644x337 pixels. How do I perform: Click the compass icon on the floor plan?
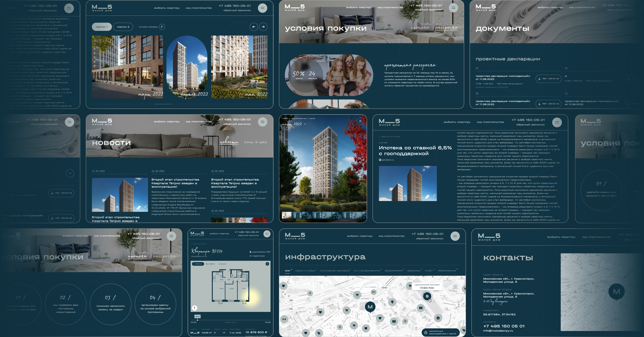[x=194, y=308]
